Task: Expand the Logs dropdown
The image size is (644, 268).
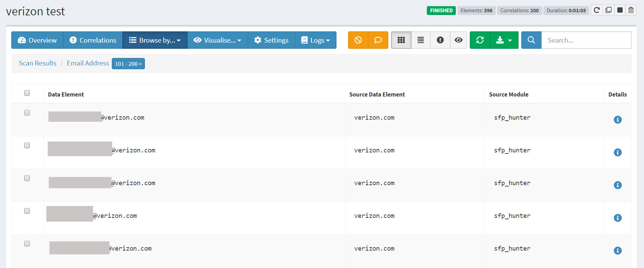Action: click(x=316, y=40)
